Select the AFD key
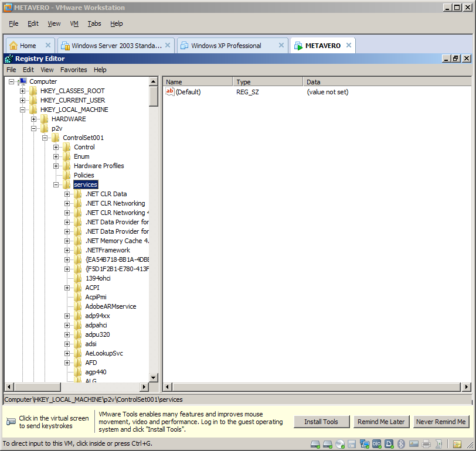Image resolution: width=476 pixels, height=451 pixels. [91, 363]
